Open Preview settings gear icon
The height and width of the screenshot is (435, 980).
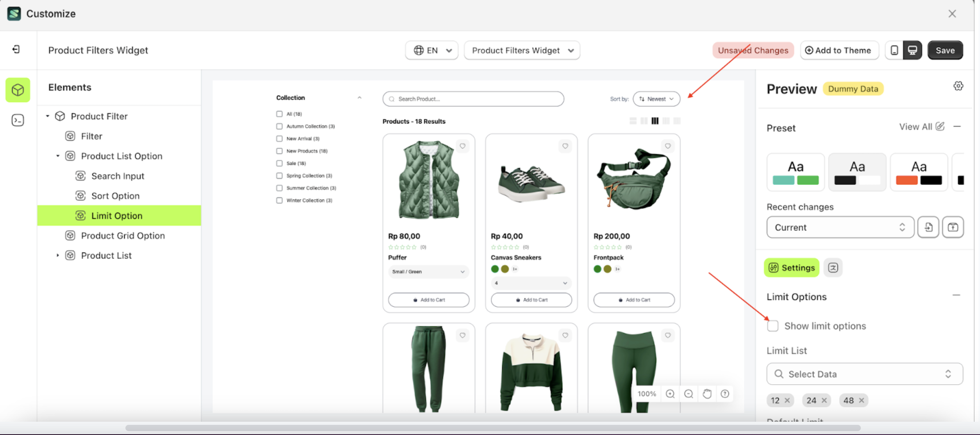(958, 86)
